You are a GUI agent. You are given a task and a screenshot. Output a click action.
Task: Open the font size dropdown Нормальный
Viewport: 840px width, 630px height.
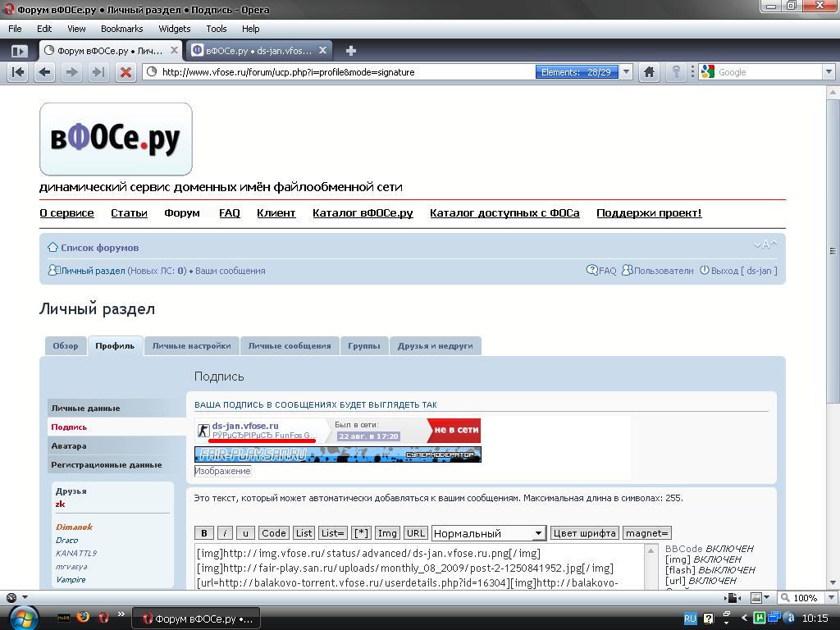tap(489, 533)
